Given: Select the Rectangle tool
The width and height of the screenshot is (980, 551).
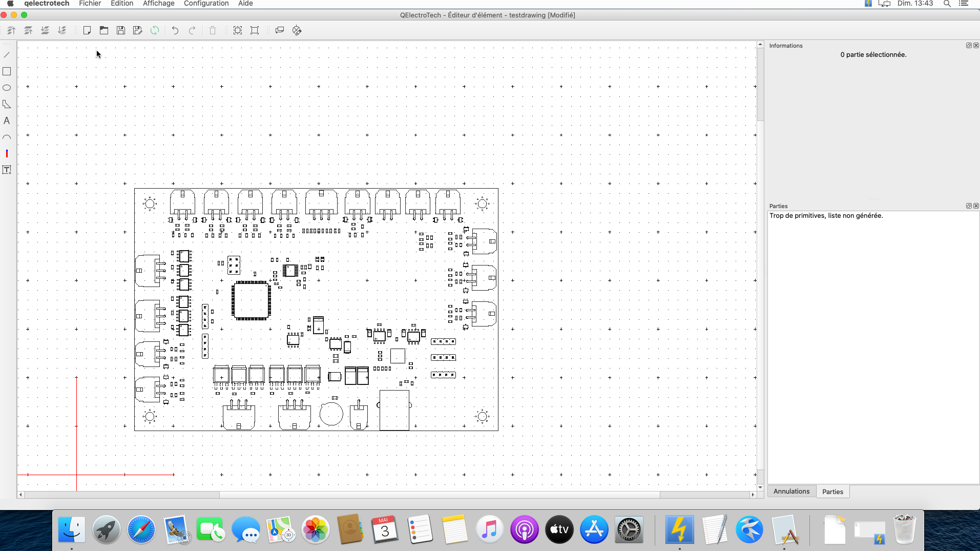Looking at the screenshot, I should pyautogui.click(x=7, y=71).
